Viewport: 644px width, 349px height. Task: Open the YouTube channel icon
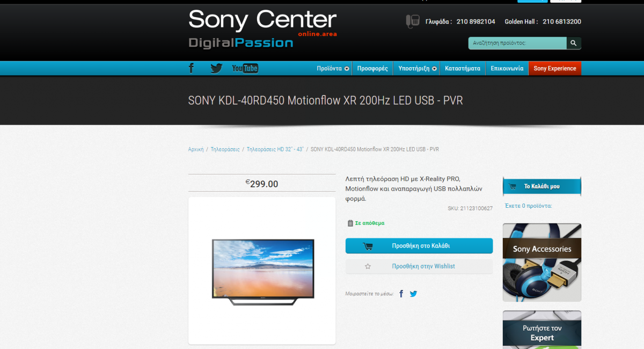pos(245,68)
